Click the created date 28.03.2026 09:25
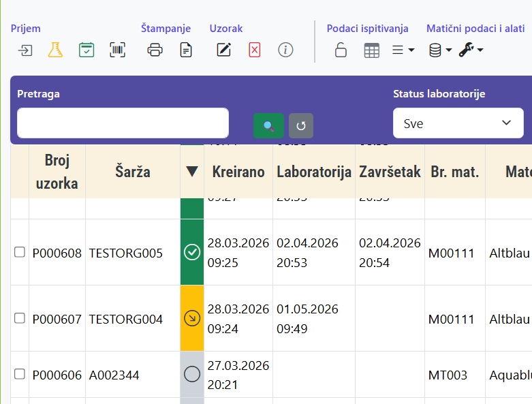The width and height of the screenshot is (532, 404). pos(238,253)
